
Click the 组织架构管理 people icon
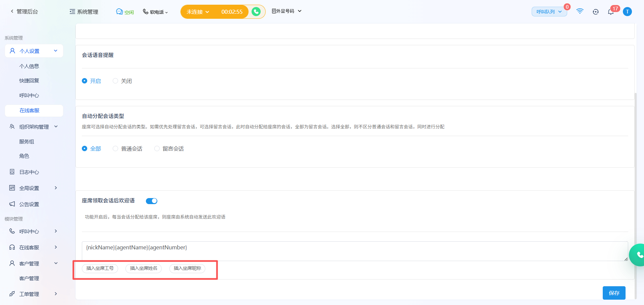[12, 127]
